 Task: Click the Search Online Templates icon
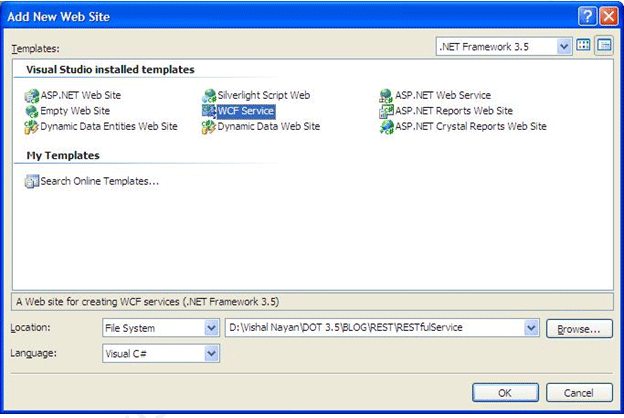click(x=31, y=182)
